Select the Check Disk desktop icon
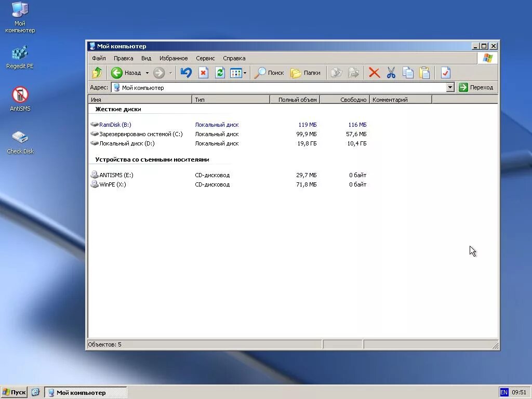This screenshot has width=532, height=399. pyautogui.click(x=20, y=142)
